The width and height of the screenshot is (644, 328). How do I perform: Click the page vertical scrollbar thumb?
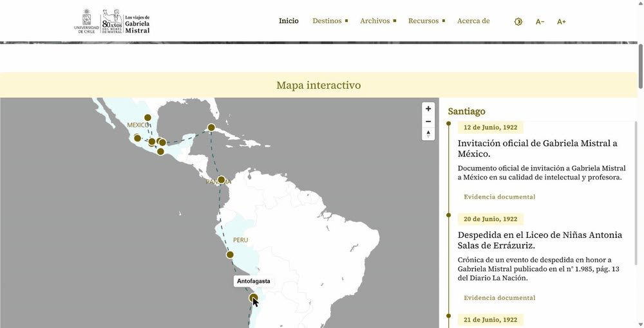(641, 66)
